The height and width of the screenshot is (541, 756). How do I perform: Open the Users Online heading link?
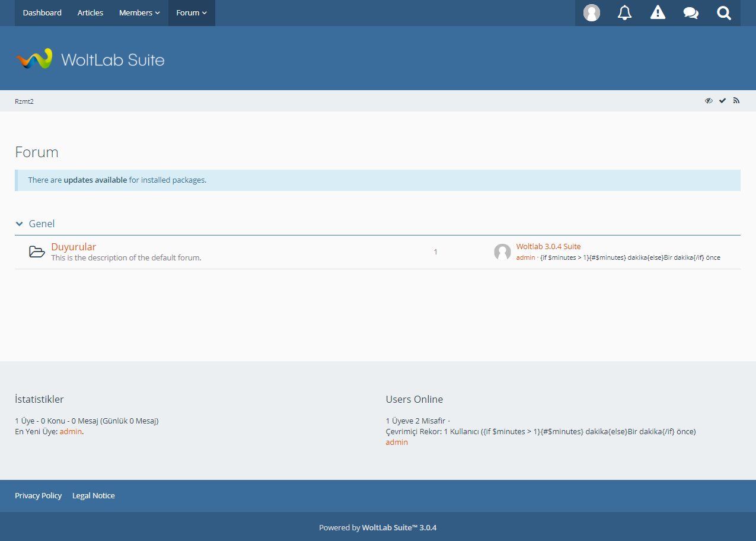coord(414,399)
